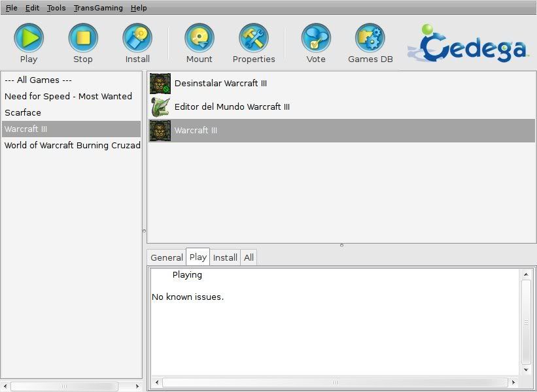This screenshot has height=392, width=537.
Task: Click details pane horizontal scrollbar thumb
Action: pyautogui.click(x=335, y=382)
